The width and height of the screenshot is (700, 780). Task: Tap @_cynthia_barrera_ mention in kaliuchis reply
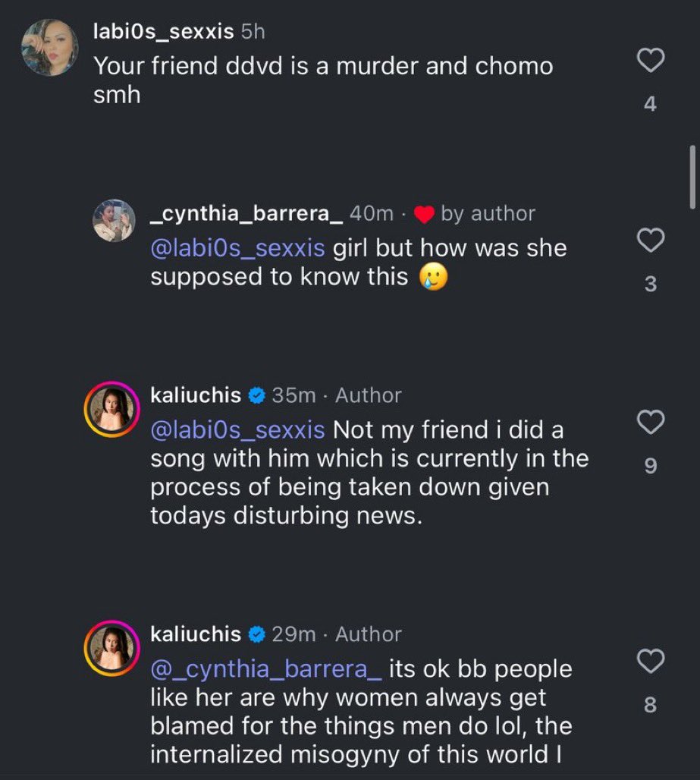point(266,669)
